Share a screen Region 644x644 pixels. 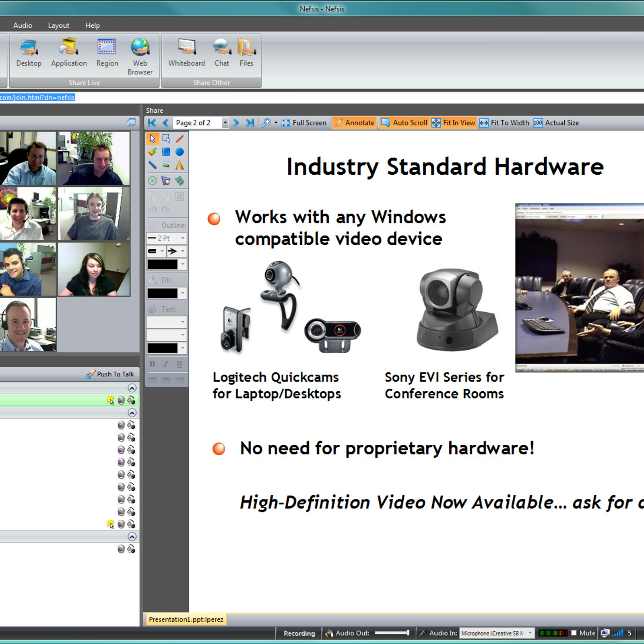(107, 52)
